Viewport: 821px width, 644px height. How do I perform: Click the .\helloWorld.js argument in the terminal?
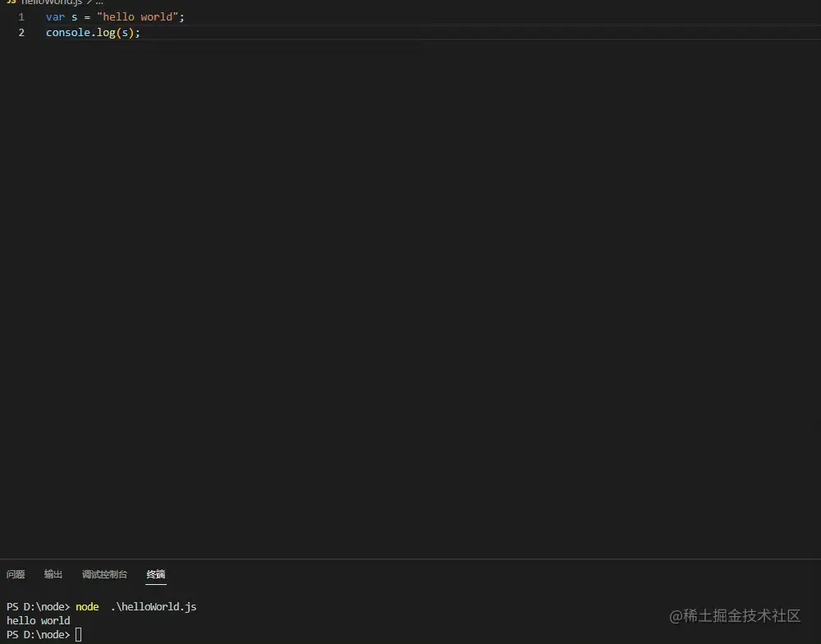[x=154, y=606]
